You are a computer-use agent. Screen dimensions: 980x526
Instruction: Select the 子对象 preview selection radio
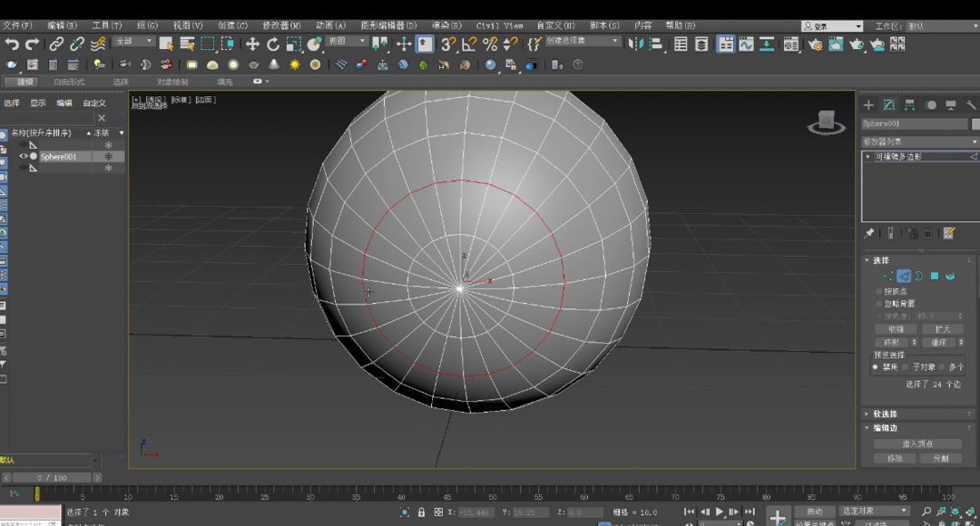[x=905, y=367]
